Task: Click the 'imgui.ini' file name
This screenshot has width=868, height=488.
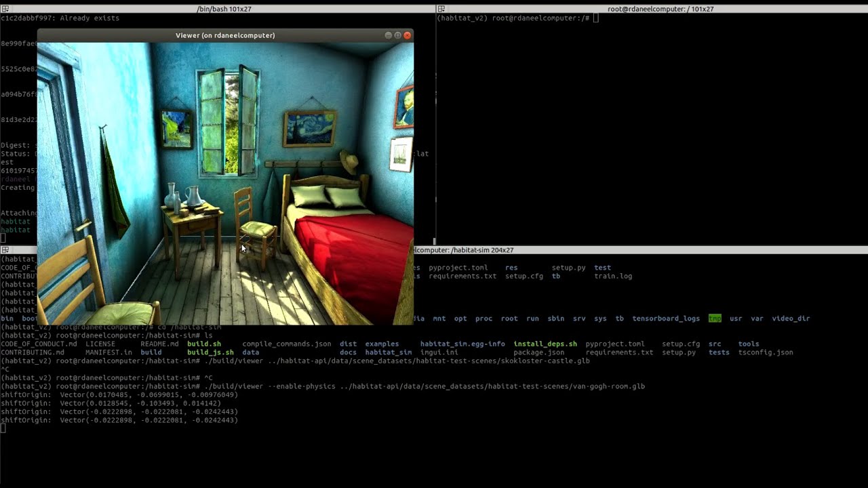Action: click(439, 352)
